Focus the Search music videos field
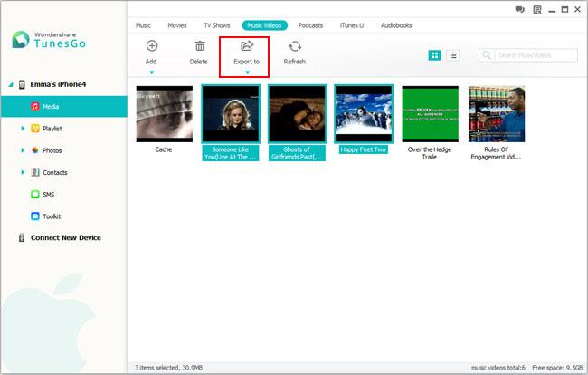Screen dimensions: 588x375 point(528,55)
